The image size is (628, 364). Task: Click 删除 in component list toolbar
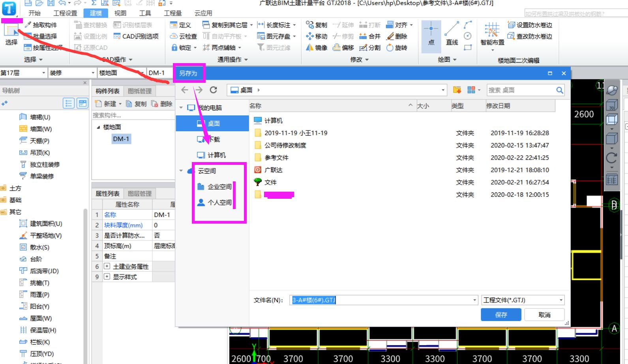[162, 104]
